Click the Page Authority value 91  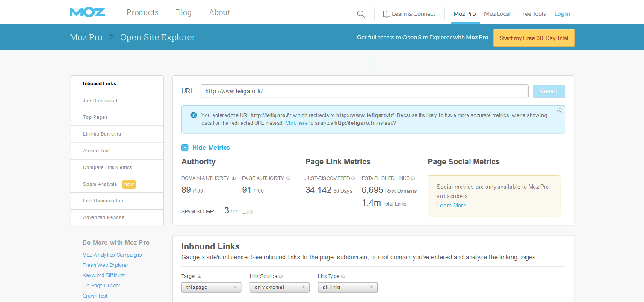(247, 190)
